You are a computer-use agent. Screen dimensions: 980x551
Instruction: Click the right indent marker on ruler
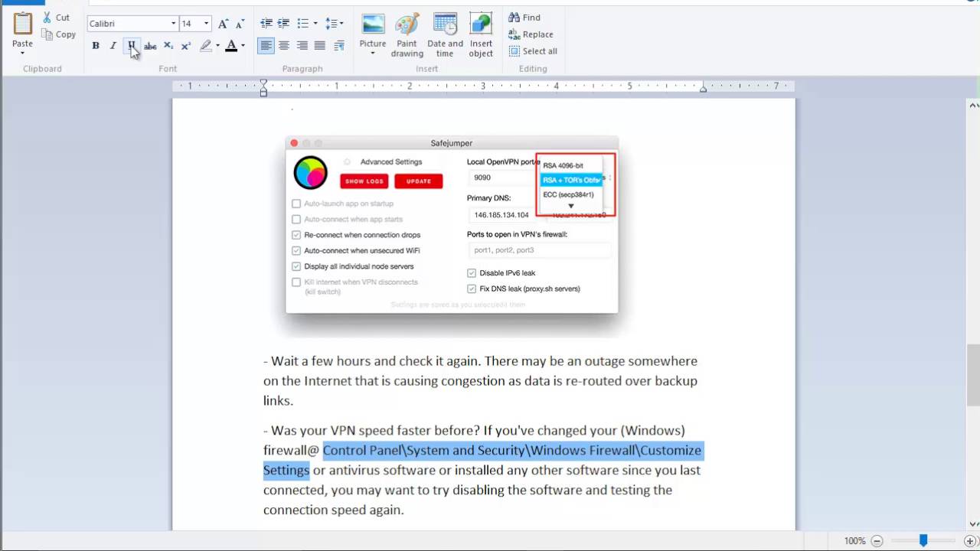(703, 89)
